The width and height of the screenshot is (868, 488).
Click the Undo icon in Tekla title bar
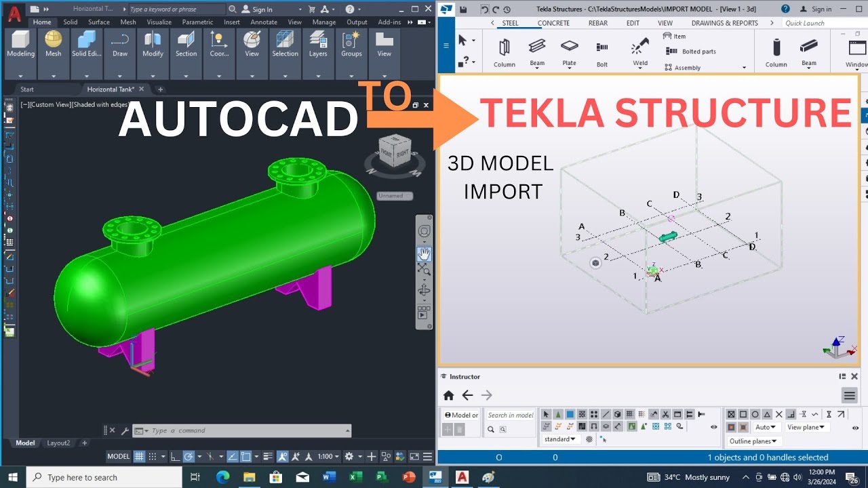click(484, 9)
